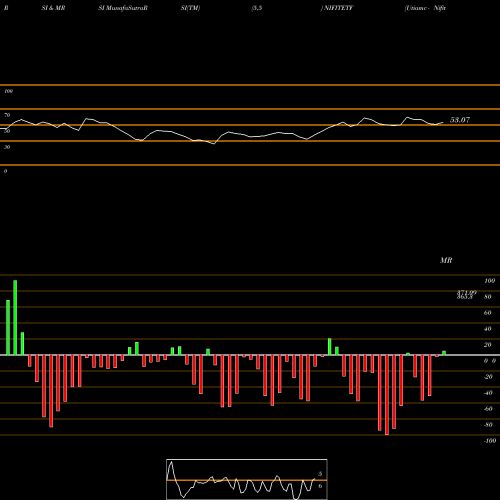Open the mini oscillator chart thumbnail
The image size is (500, 500).
point(247,479)
